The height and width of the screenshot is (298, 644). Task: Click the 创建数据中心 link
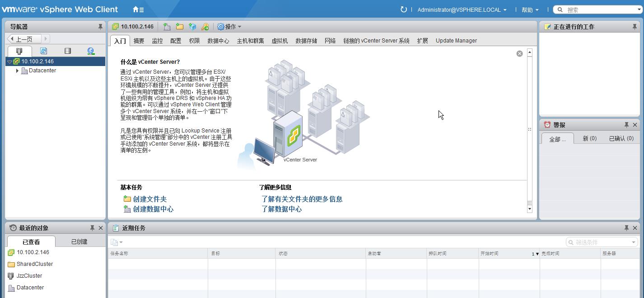pyautogui.click(x=153, y=209)
